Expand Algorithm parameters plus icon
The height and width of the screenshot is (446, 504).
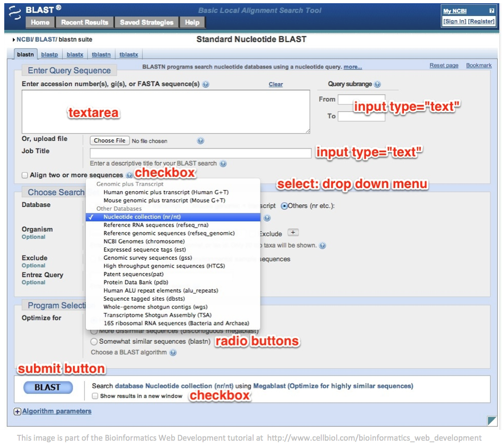tap(18, 411)
